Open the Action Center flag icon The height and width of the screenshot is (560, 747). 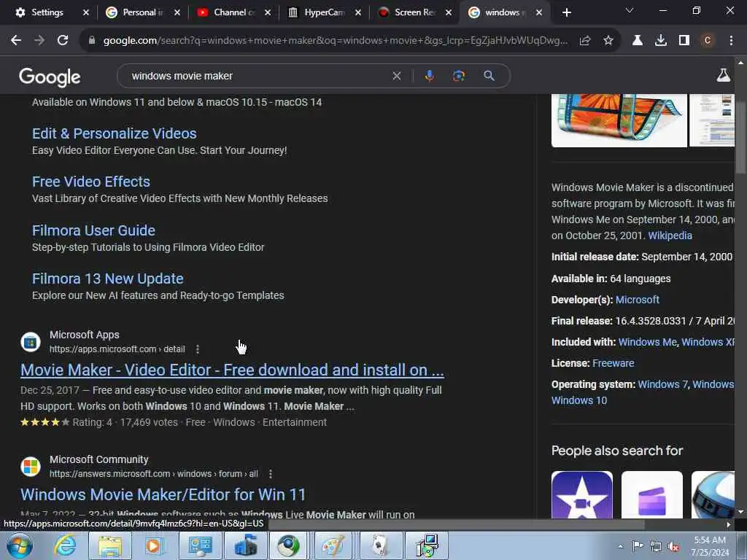(638, 546)
